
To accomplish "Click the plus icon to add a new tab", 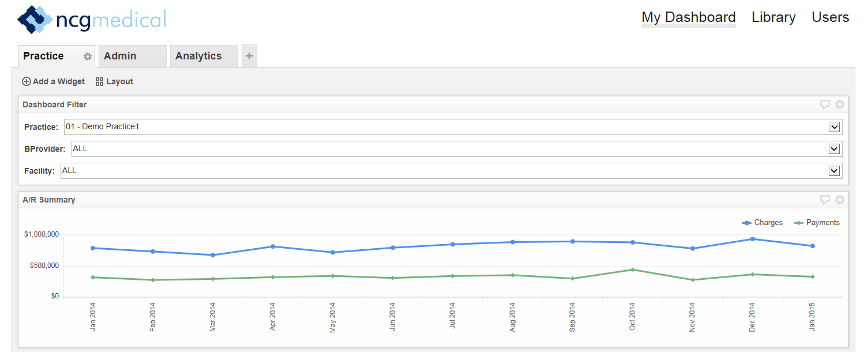I will 249,56.
